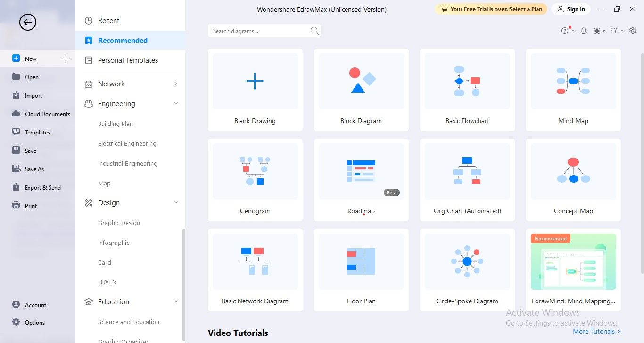644x343 pixels.
Task: Open the Mind Map template
Action: [x=573, y=90]
